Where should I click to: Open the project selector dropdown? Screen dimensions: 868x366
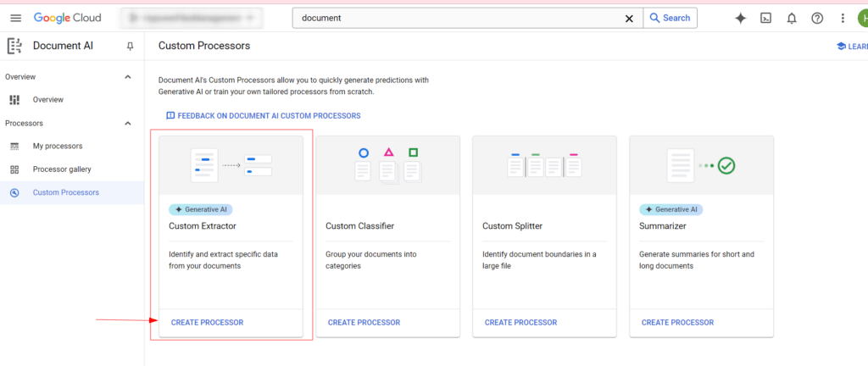(190, 18)
